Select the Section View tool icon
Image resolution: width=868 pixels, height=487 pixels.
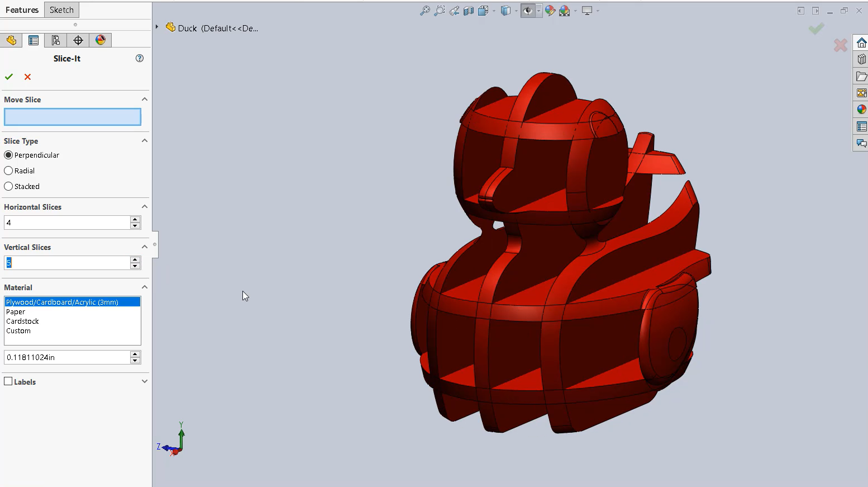click(469, 11)
